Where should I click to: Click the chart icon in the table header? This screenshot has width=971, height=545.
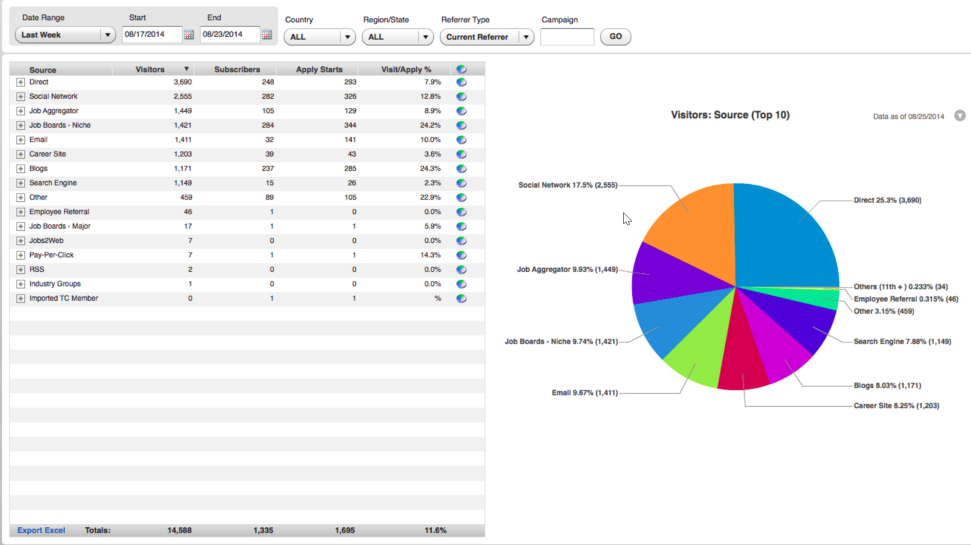[x=461, y=69]
